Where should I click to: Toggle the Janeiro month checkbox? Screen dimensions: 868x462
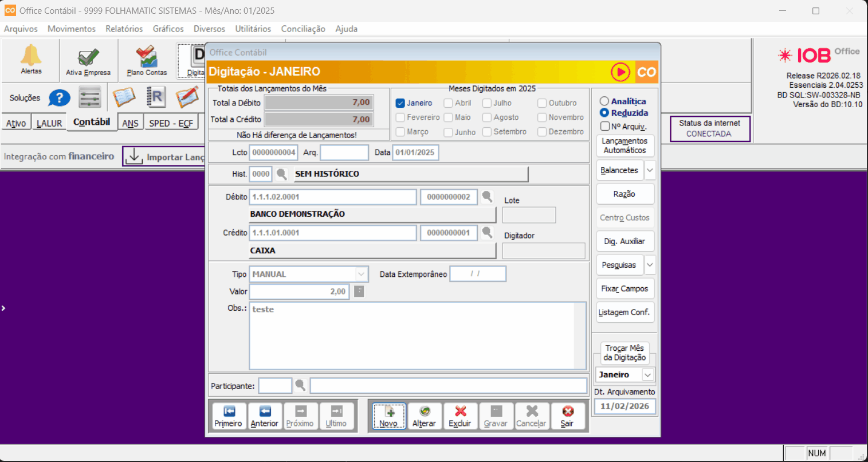(400, 103)
